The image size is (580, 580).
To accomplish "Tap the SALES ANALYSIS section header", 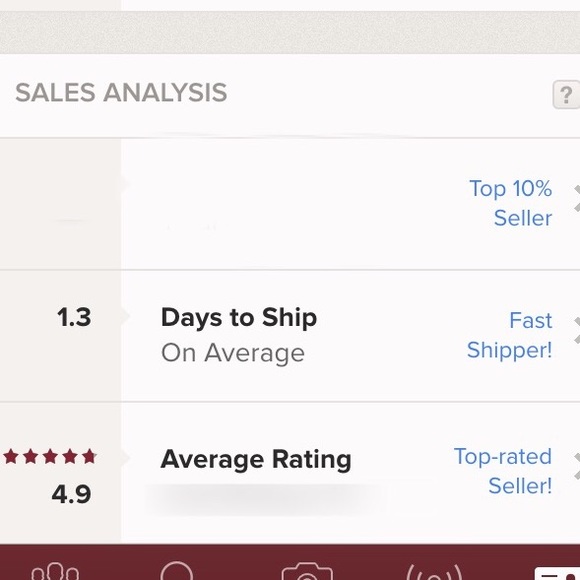I will coord(121,92).
